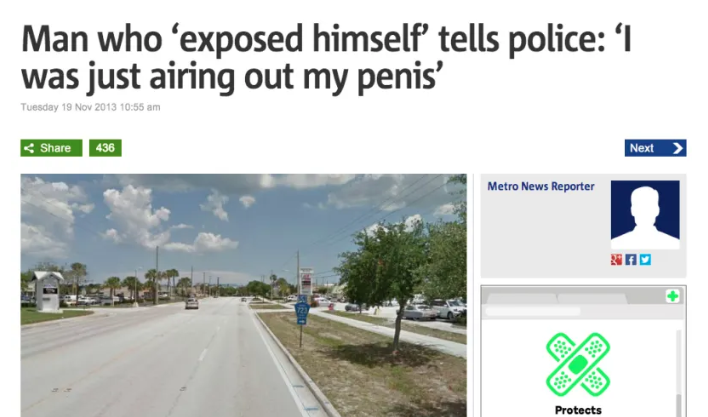Click the ad browser's address bar
Image resolution: width=708 pixels, height=417 pixels.
pos(533,311)
